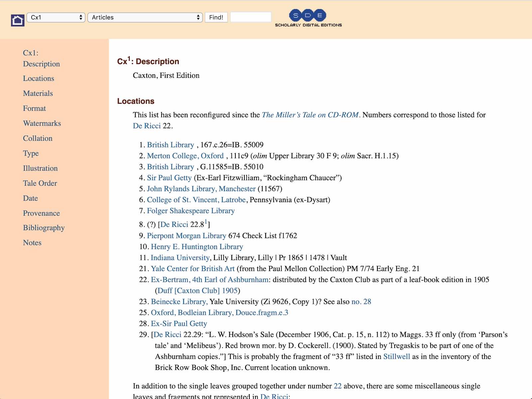Open John Rylands Library, Manchester link
Image resolution: width=532 pixels, height=399 pixels.
point(201,189)
